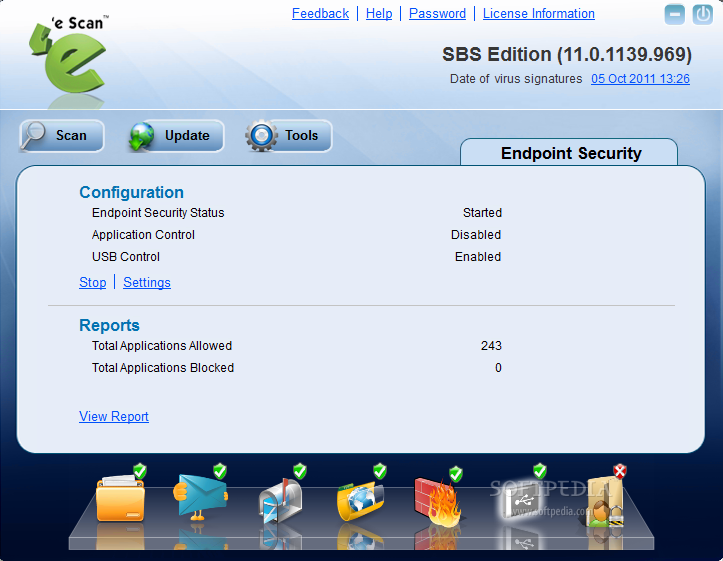
Task: Open the Help link
Action: pyautogui.click(x=379, y=14)
